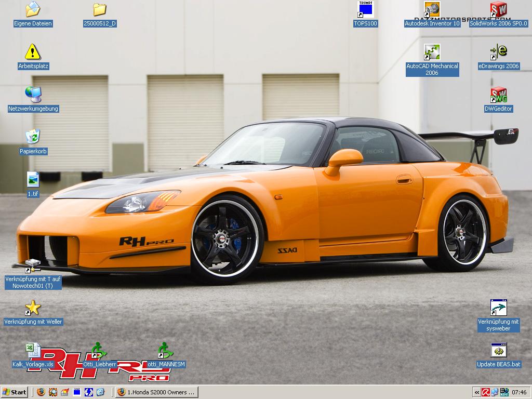This screenshot has height=399, width=532.
Task: Launch SolidWorks 2006 SP0.0 from desktop
Action: tap(498, 9)
